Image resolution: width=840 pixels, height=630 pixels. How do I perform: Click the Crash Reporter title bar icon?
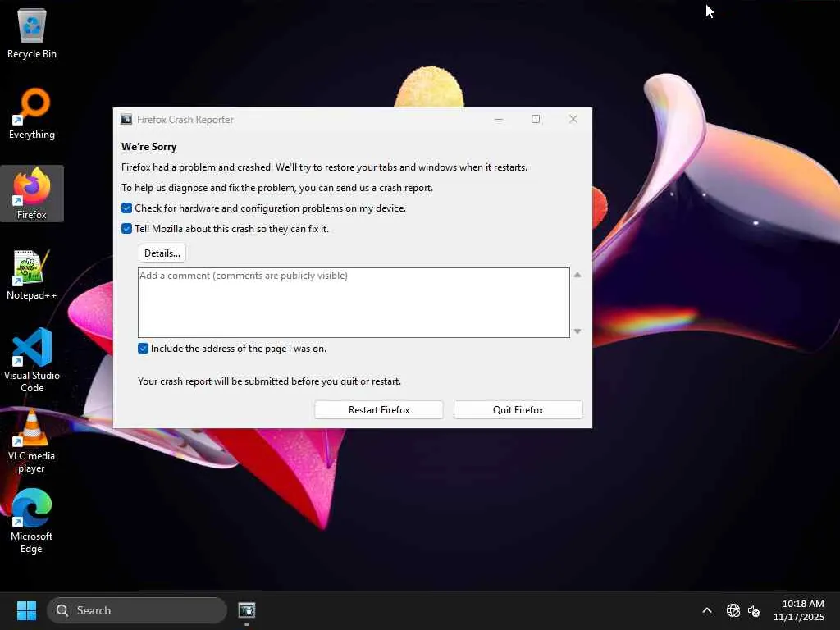[126, 120]
